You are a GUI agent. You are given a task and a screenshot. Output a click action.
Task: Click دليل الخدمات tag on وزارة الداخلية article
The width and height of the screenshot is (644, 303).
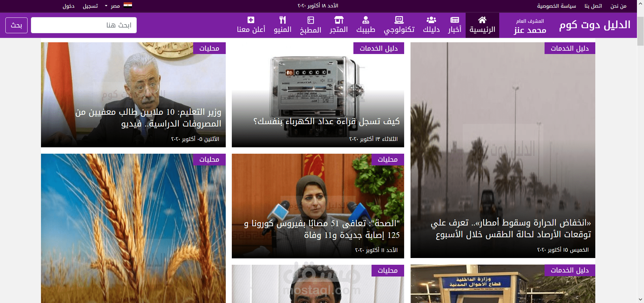[x=570, y=270]
